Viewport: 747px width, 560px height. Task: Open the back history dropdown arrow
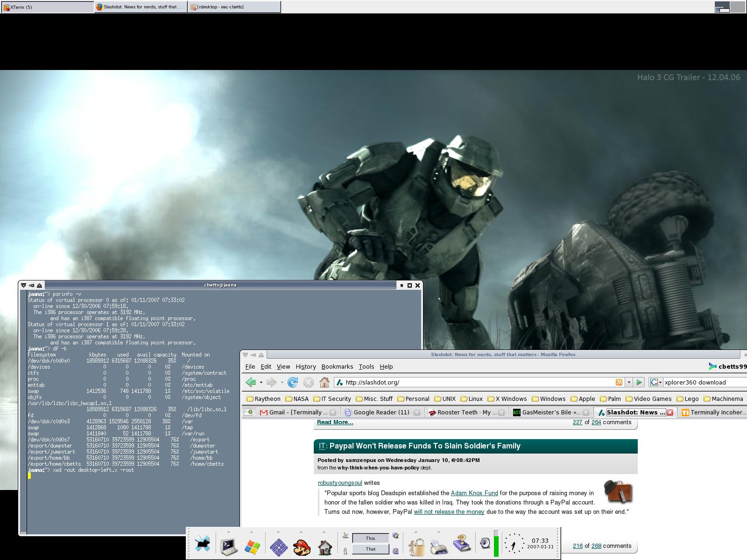pyautogui.click(x=261, y=383)
